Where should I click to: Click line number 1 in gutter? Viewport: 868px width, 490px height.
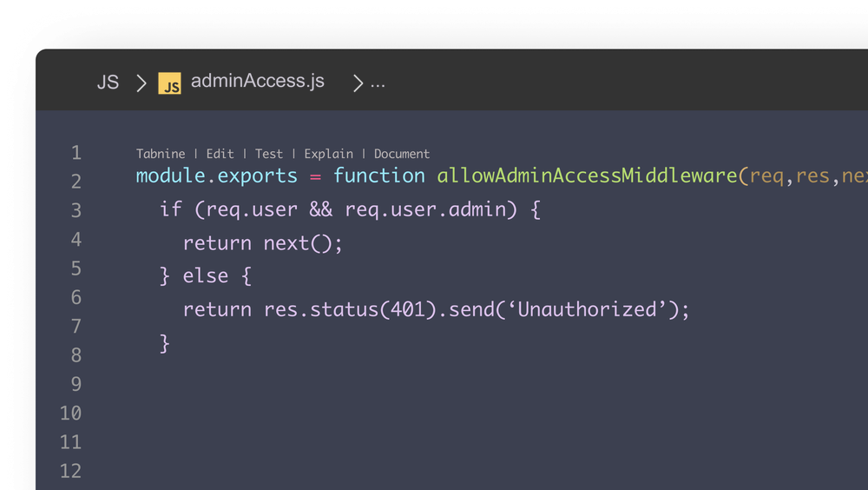76,152
